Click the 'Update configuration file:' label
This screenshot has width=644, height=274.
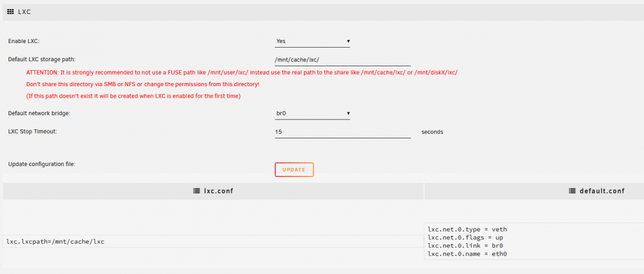41,164
